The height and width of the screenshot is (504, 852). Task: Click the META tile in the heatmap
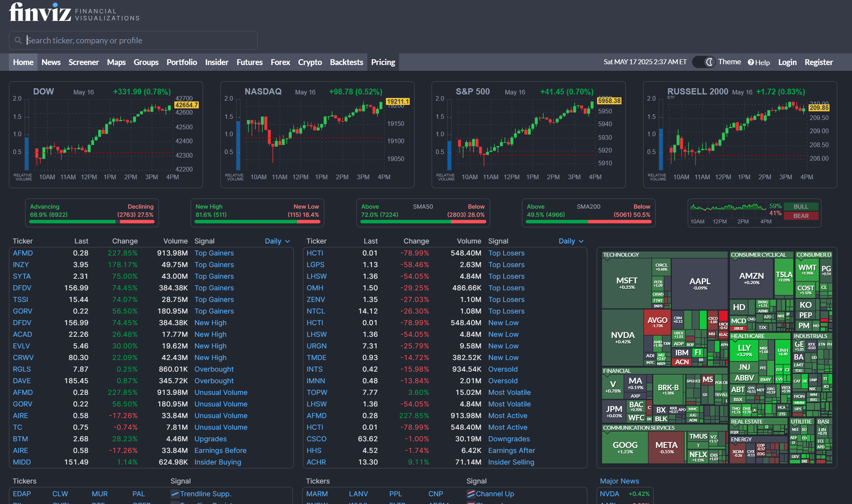[666, 447]
